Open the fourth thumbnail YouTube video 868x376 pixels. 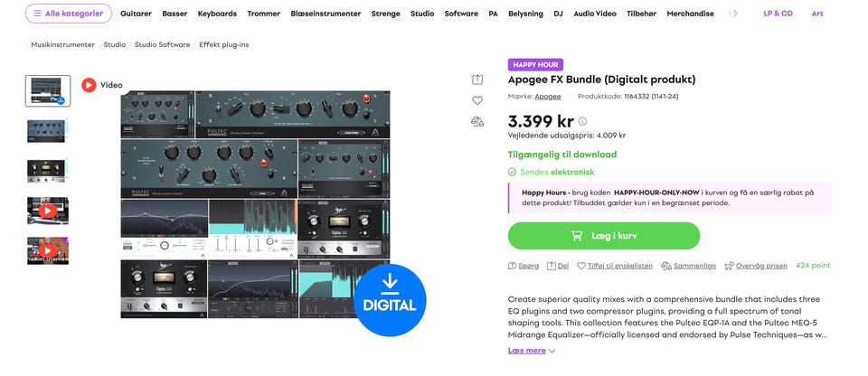(48, 211)
